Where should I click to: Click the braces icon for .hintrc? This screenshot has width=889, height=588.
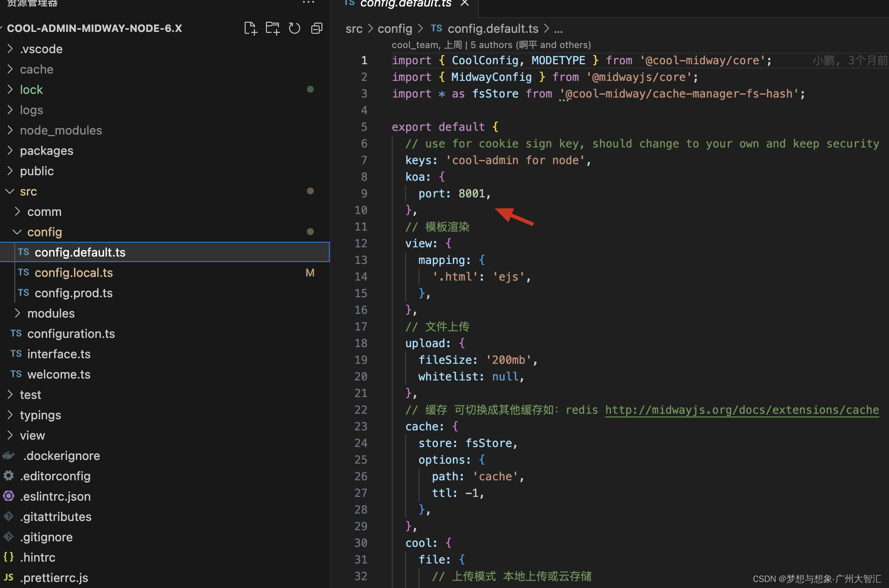tap(9, 557)
